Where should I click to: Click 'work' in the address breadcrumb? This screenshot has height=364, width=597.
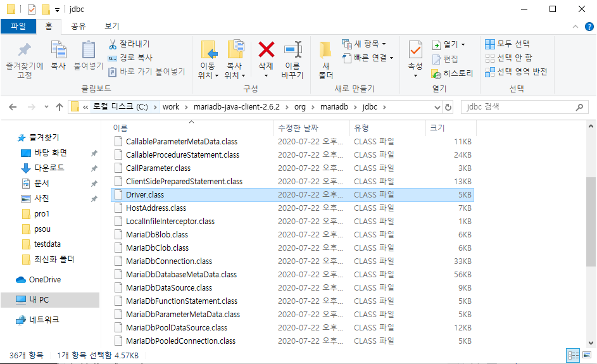tap(171, 107)
